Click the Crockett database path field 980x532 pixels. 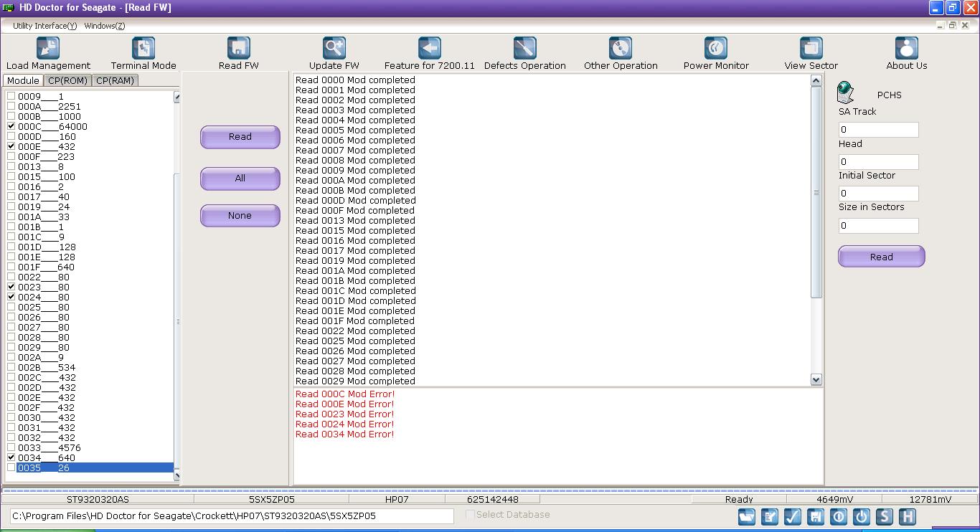[x=232, y=516]
